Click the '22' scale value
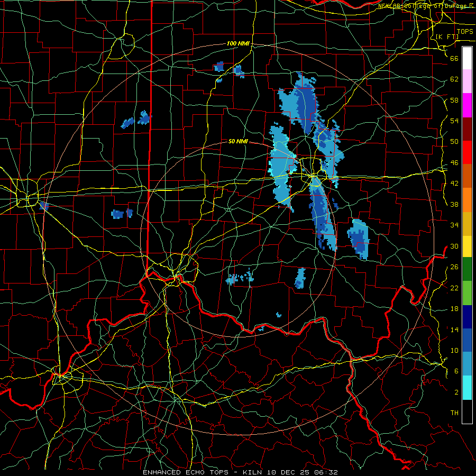This screenshot has height=476, width=476. (454, 288)
